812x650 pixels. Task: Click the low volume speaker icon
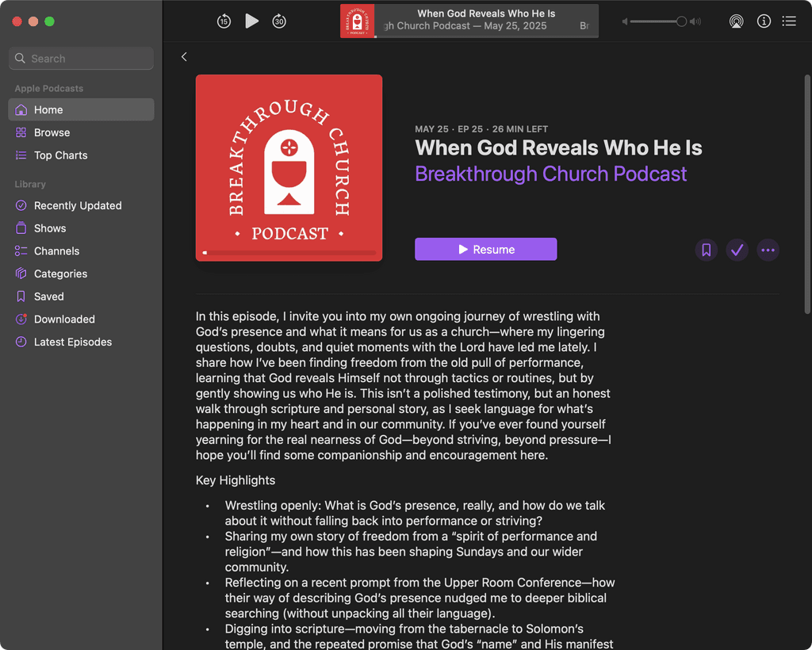pyautogui.click(x=625, y=21)
